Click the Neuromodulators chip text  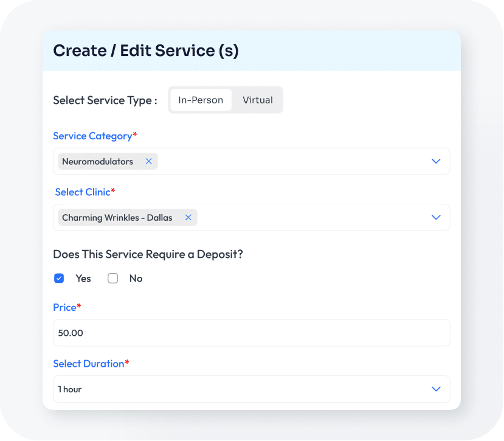coord(97,161)
